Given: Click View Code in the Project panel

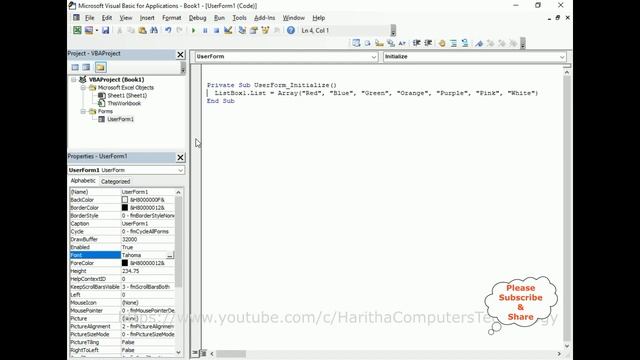Looking at the screenshot, I should 75,67.
